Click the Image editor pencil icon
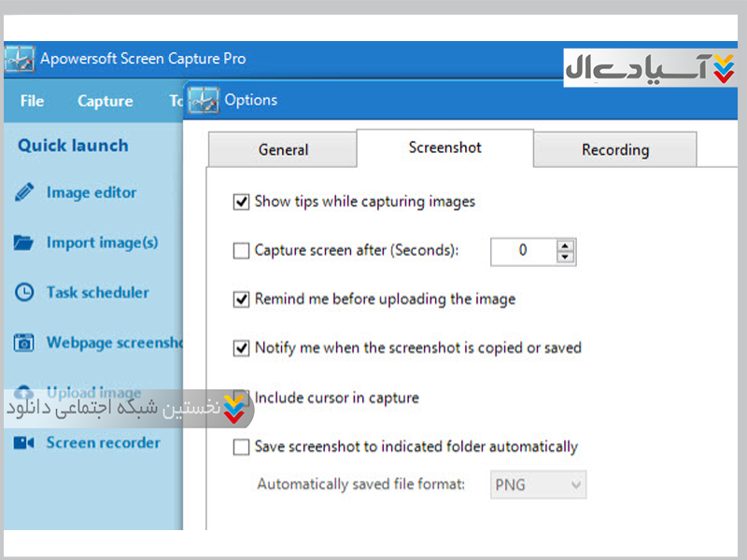 tap(24, 193)
